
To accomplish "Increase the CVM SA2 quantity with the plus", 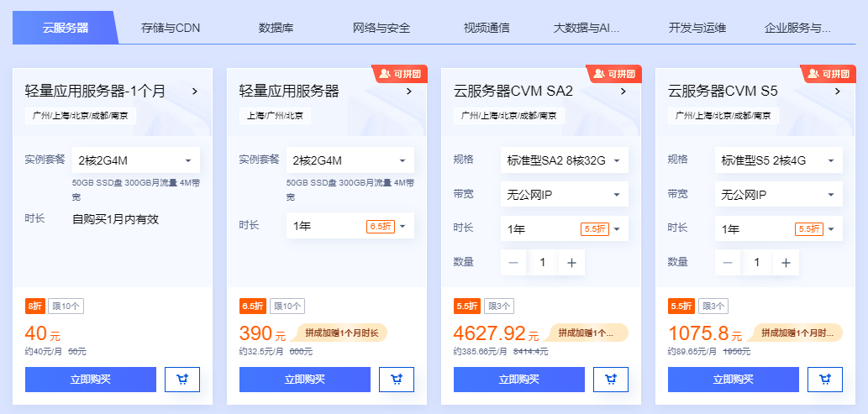I will pyautogui.click(x=571, y=263).
